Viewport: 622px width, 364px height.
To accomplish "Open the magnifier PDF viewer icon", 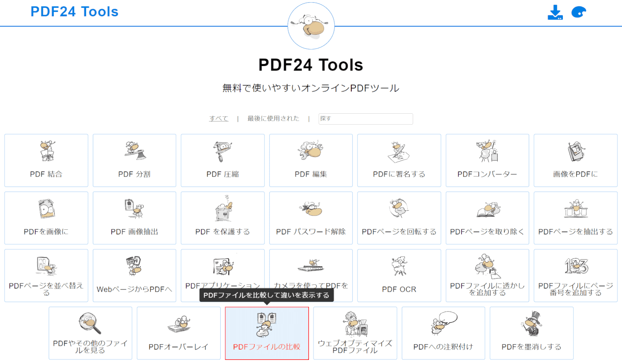I will pos(90,324).
